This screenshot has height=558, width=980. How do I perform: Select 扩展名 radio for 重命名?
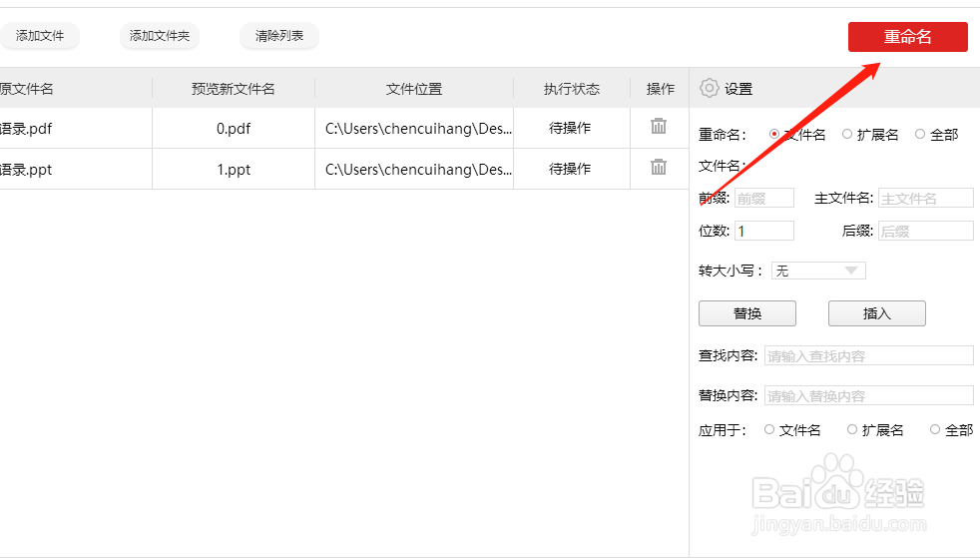point(847,134)
